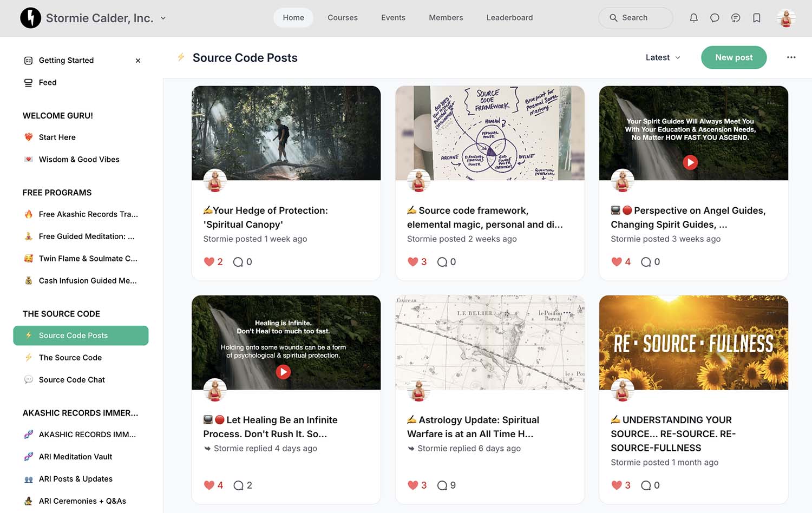Go to the Leaderboard tab
Screen dimensions: 812x513
pyautogui.click(x=509, y=18)
